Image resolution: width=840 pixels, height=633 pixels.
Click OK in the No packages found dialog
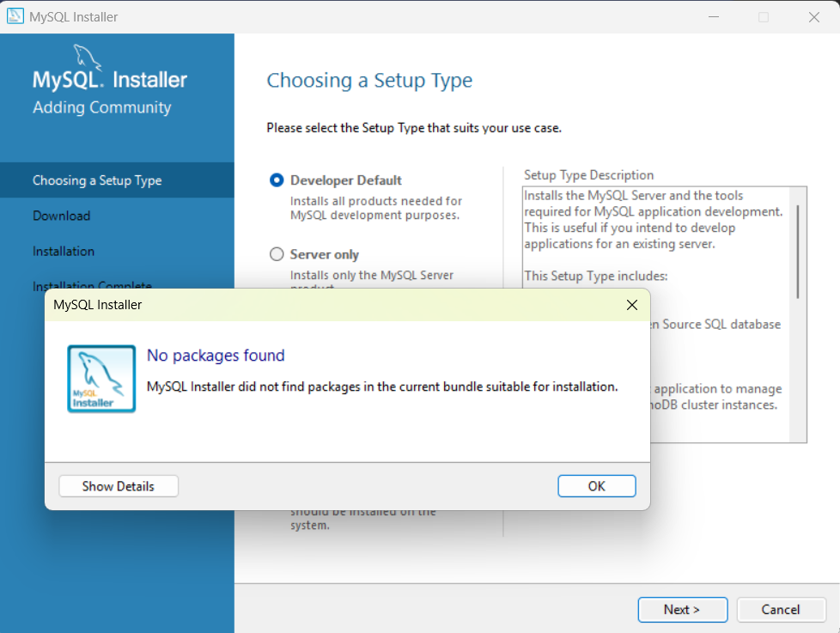point(596,486)
